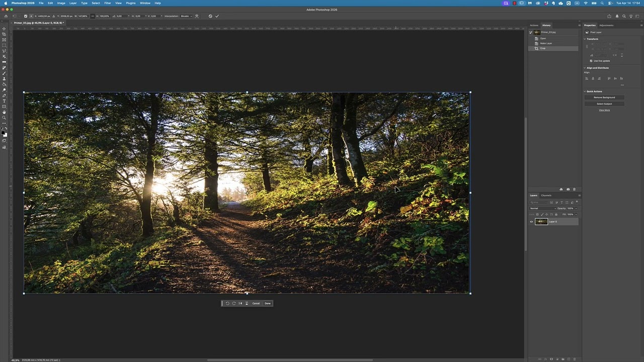This screenshot has height=362, width=644.
Task: Select the Move tool
Action: [x=4, y=29]
